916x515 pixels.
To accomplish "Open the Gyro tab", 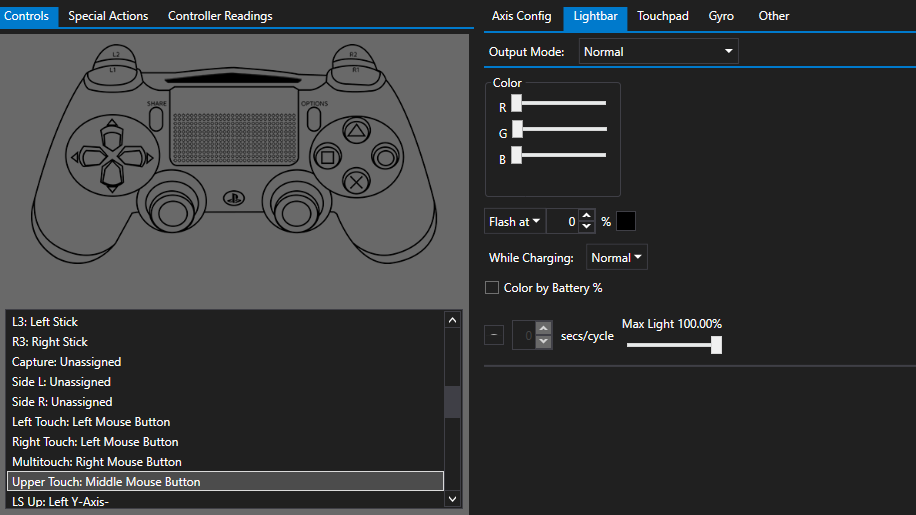I will [721, 16].
